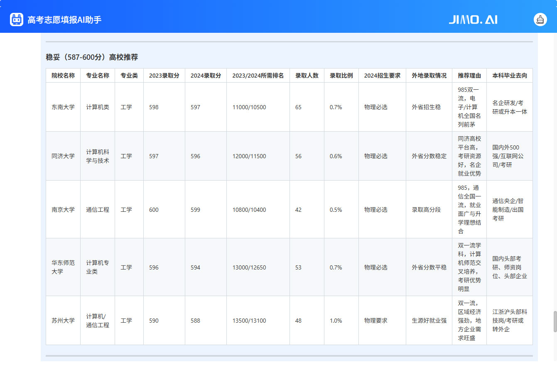The width and height of the screenshot is (557, 392).
Task: Select the 苏州大学 cell
Action: 63,321
